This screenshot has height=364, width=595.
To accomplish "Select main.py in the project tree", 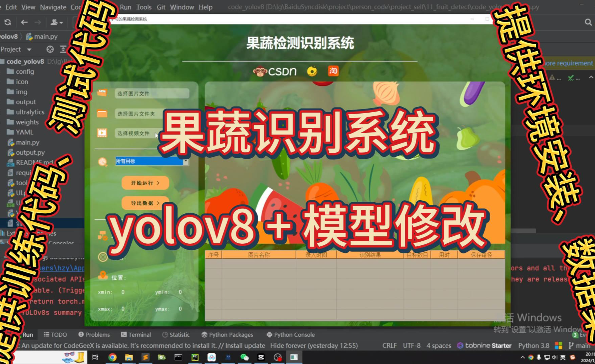I will point(27,142).
